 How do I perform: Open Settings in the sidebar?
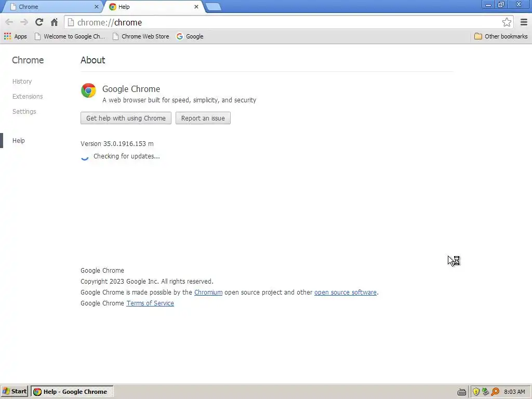[24, 111]
